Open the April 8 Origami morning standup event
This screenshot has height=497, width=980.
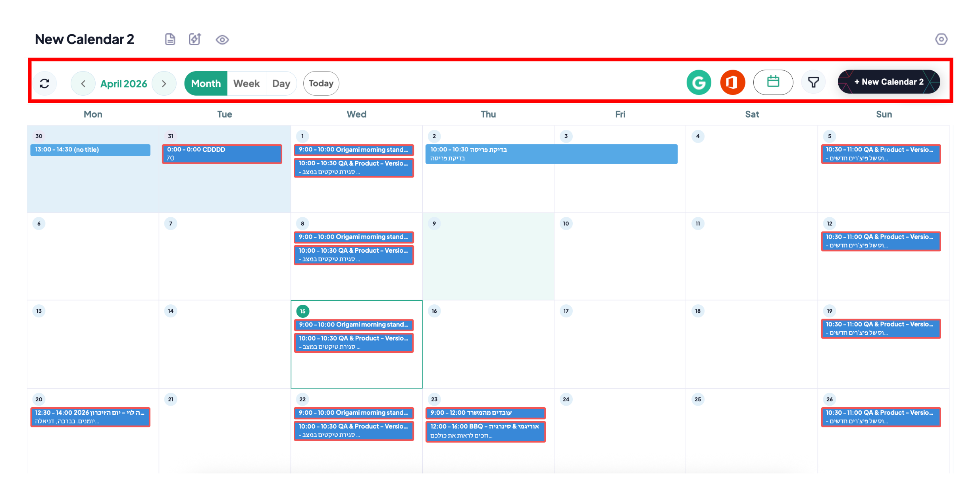(354, 237)
